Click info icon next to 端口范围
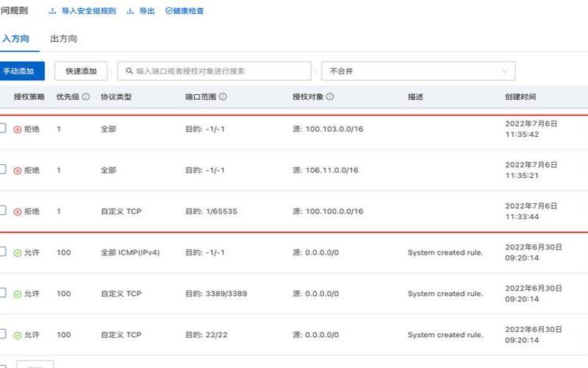588x368 pixels. coord(223,96)
